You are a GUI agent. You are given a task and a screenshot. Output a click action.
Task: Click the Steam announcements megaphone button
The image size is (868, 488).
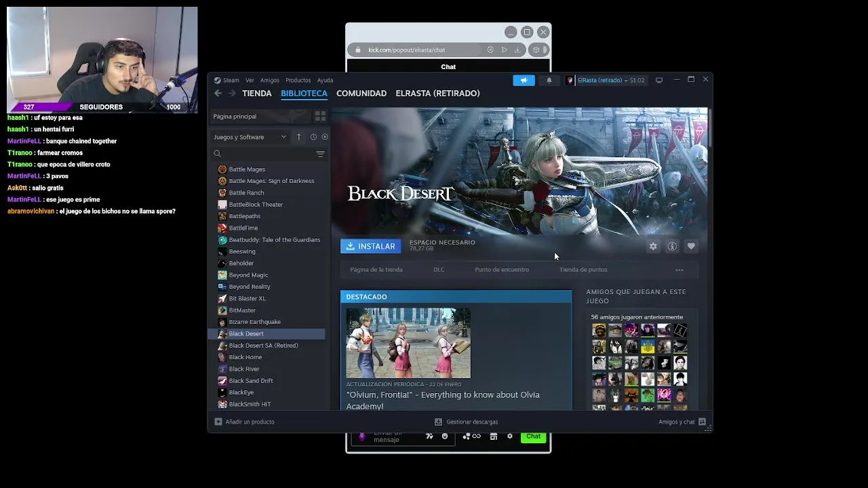coord(524,80)
